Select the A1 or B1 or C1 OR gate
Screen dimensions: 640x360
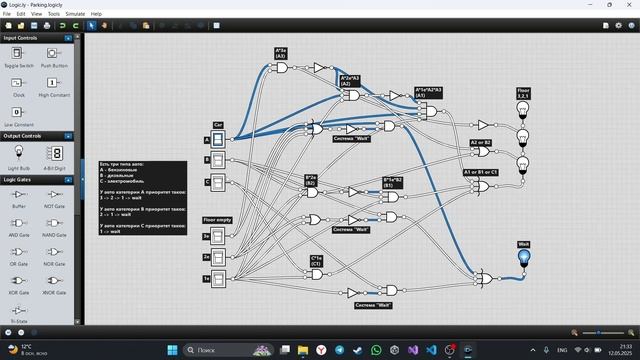tap(484, 187)
